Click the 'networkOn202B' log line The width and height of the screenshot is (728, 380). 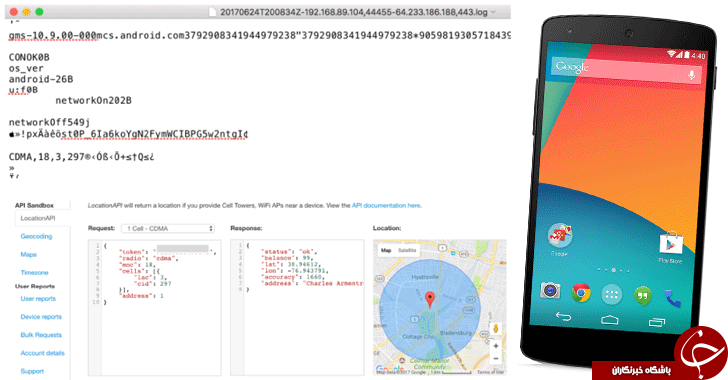click(93, 100)
